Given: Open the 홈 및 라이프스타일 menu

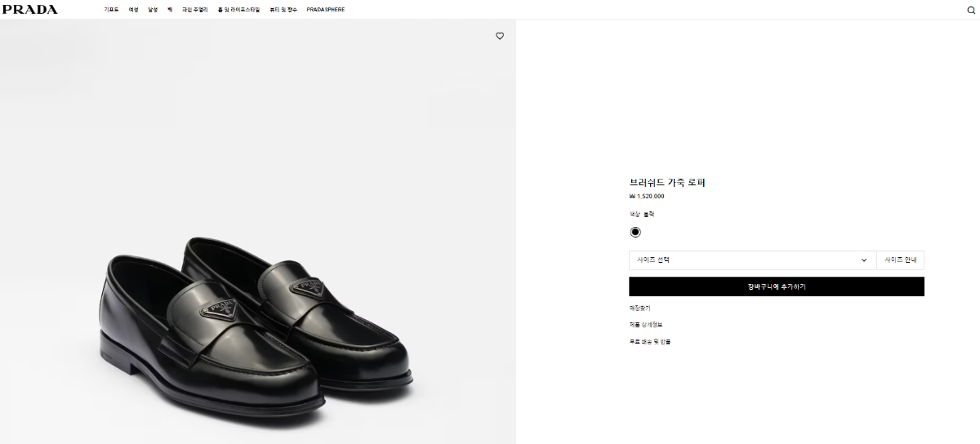Looking at the screenshot, I should click(238, 10).
